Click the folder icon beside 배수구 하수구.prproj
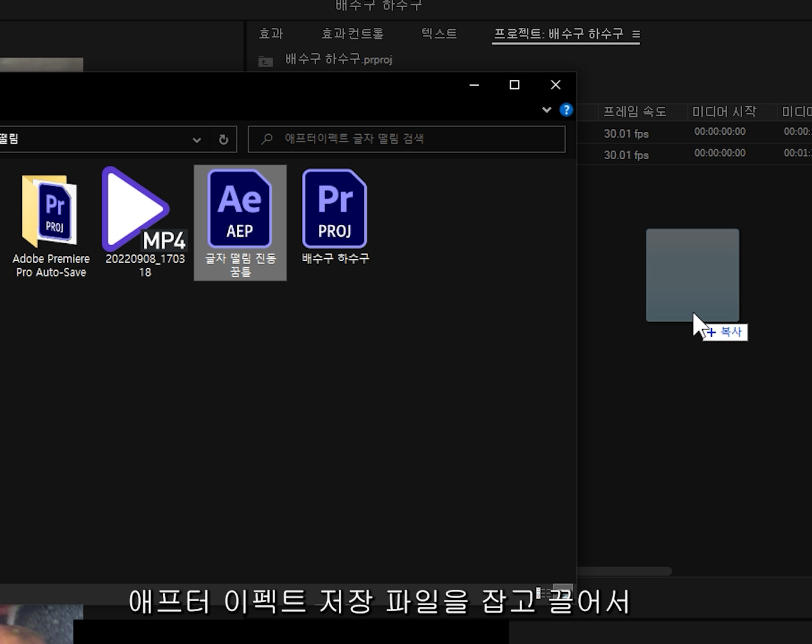Image resolution: width=812 pixels, height=644 pixels. 266,60
